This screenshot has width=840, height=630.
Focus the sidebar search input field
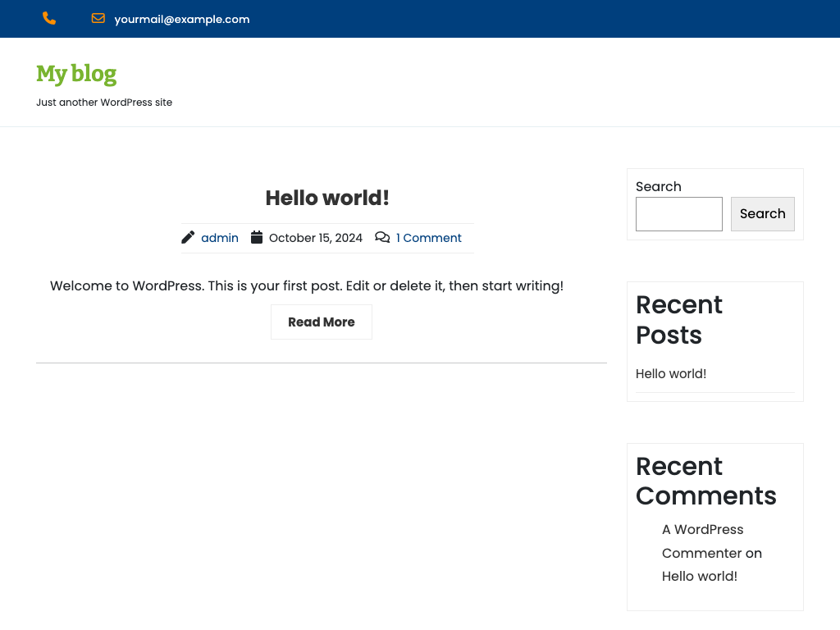tap(678, 214)
